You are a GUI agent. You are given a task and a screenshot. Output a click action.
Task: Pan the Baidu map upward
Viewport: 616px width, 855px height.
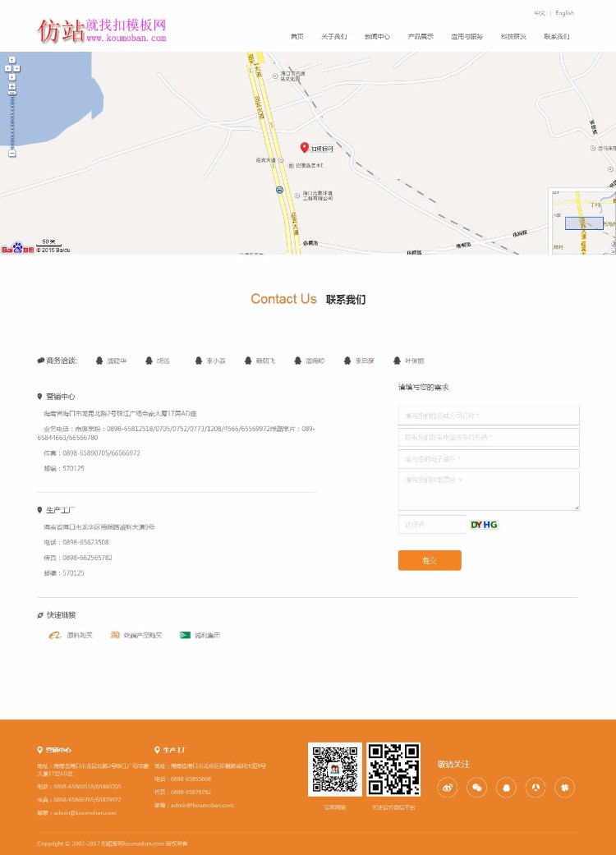[12, 60]
